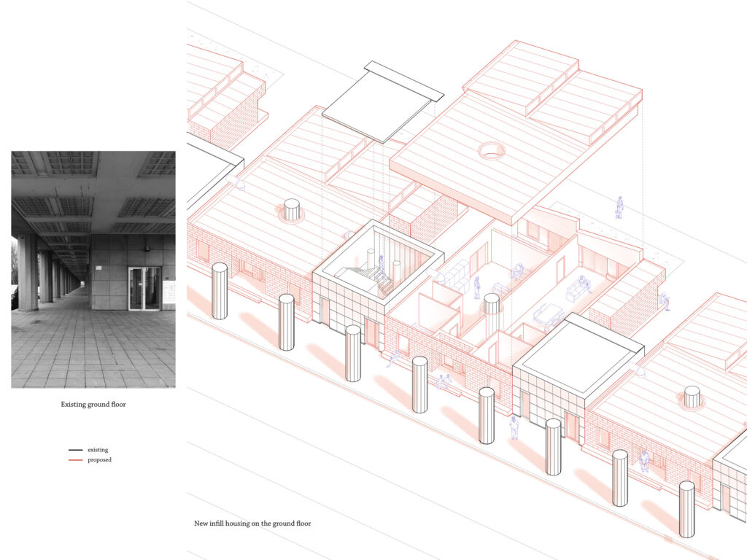Click the 'existing' legend label
This screenshot has height=560, width=747.
98,450
